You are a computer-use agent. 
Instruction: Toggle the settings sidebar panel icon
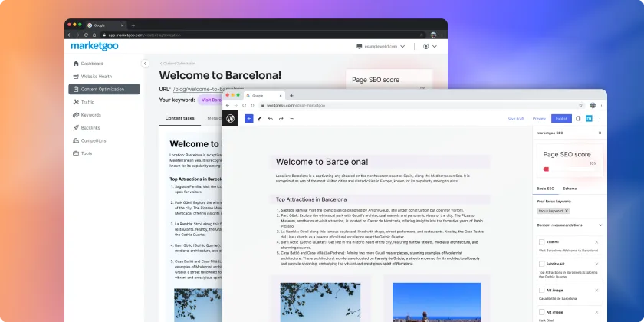578,119
